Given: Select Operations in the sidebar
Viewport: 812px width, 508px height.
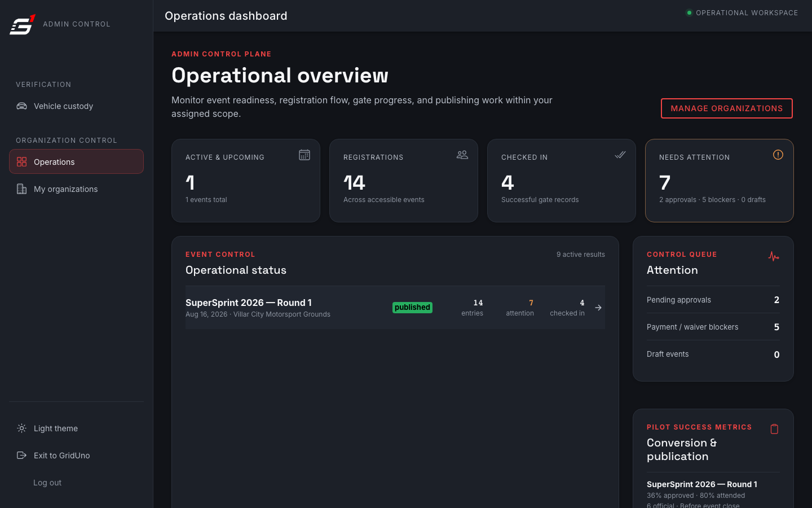Looking at the screenshot, I should tap(76, 161).
